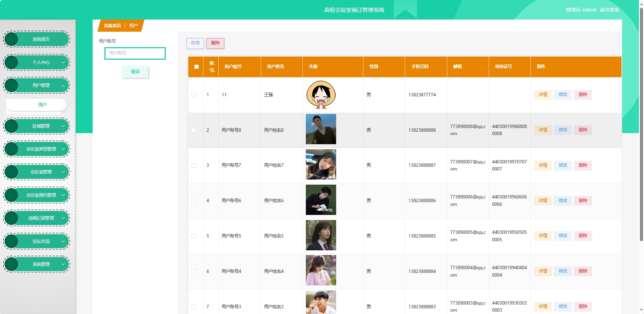
Task: Click 退出登录 to log out
Action: coord(609,10)
